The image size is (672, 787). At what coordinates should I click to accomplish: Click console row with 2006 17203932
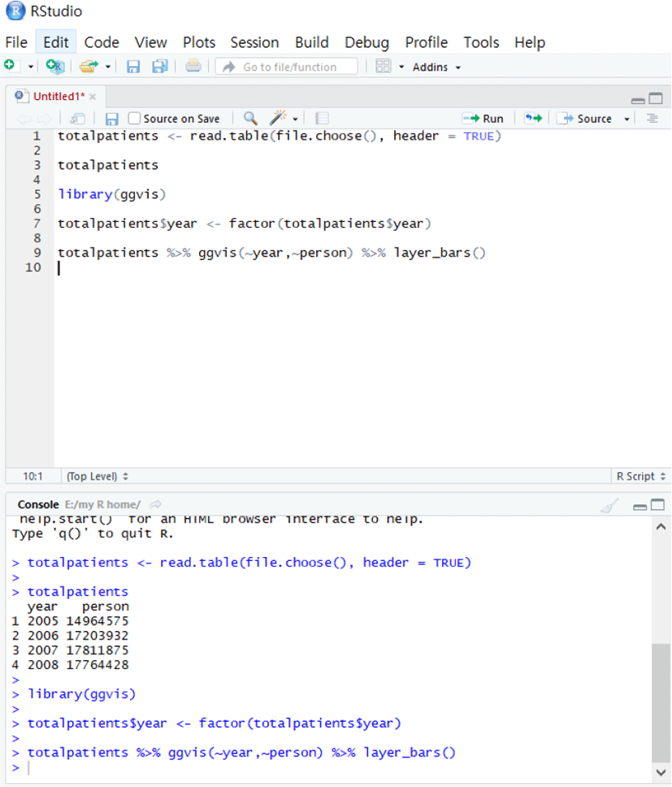[70, 636]
